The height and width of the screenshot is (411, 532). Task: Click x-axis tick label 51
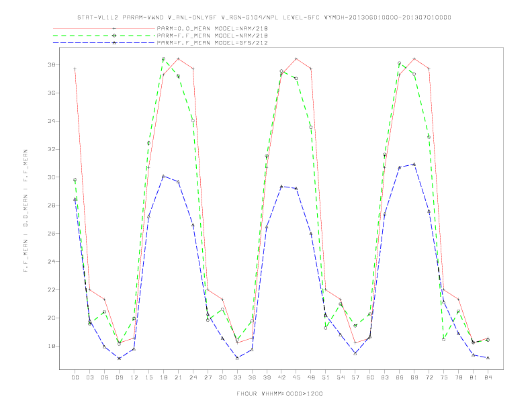pyautogui.click(x=326, y=377)
